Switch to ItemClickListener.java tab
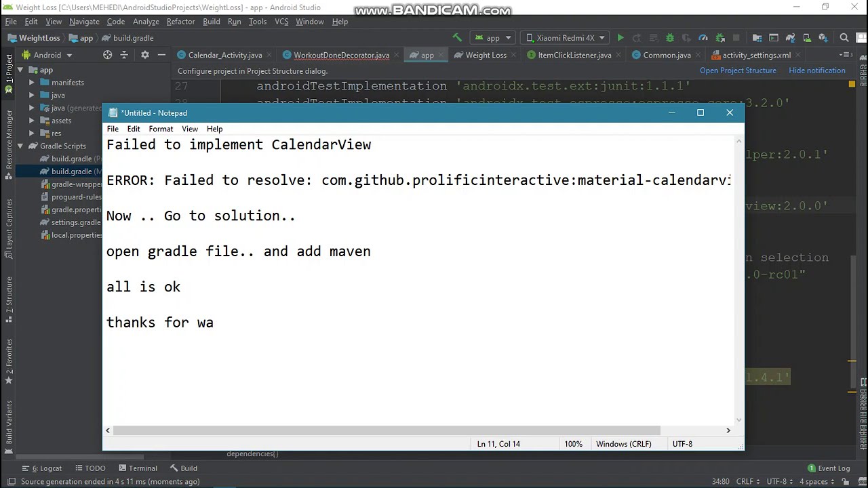Image resolution: width=868 pixels, height=488 pixels. [x=574, y=55]
